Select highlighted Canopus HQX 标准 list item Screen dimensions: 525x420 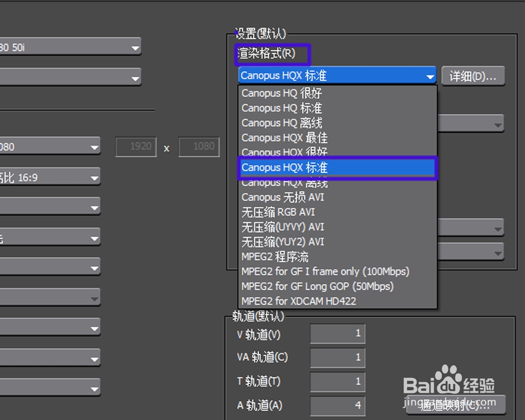coord(338,167)
